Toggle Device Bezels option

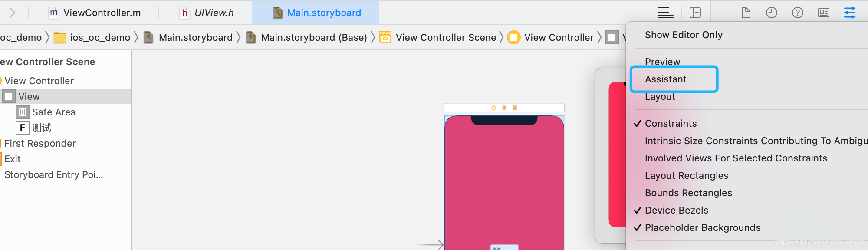click(676, 211)
